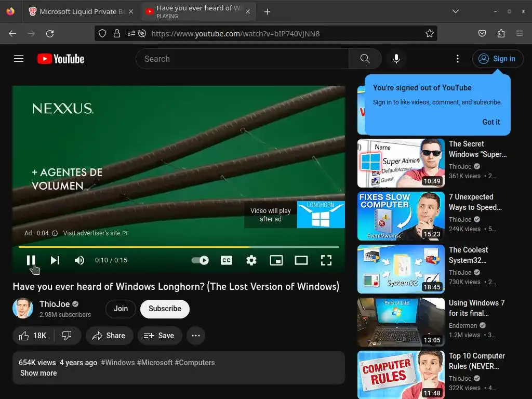The width and height of the screenshot is (532, 399).
Task: Open player settings gear
Action: tap(251, 260)
